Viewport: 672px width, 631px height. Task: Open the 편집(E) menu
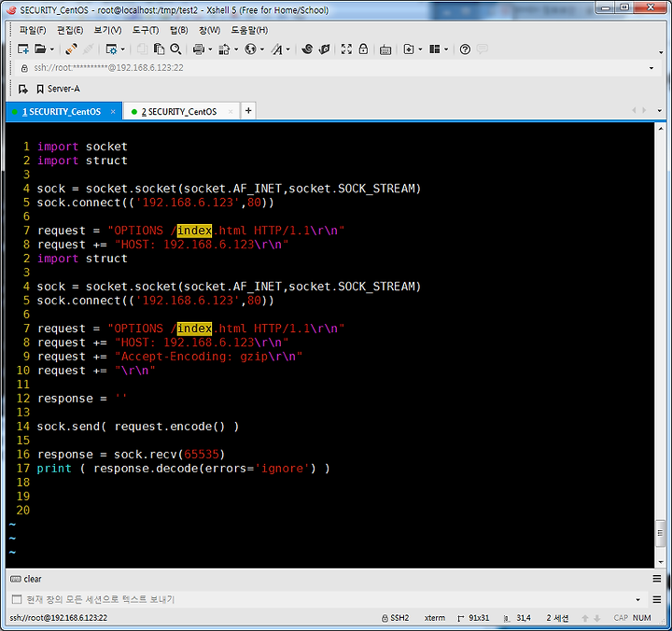(x=70, y=30)
